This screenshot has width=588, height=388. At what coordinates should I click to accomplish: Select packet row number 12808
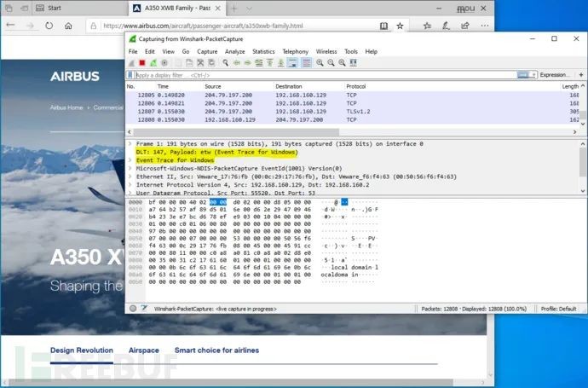(353, 119)
